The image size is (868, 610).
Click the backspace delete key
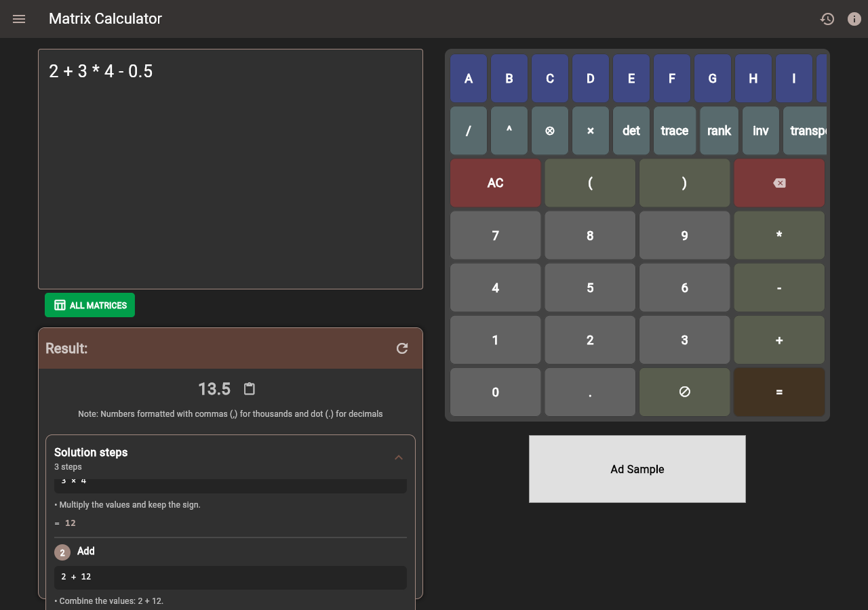(779, 183)
